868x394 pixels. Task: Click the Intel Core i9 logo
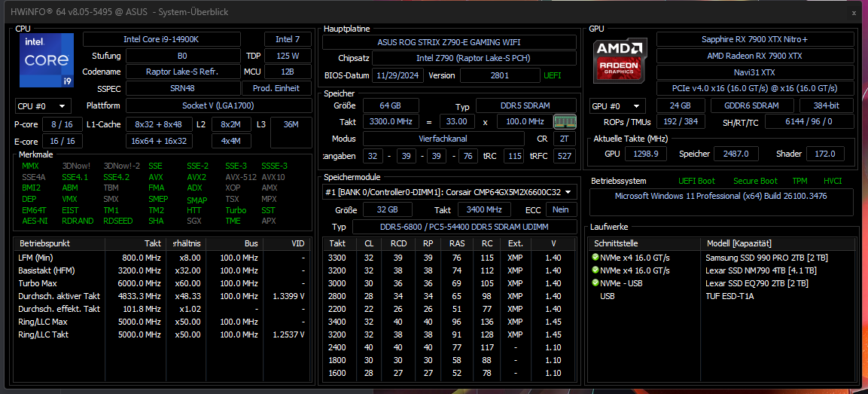pos(47,60)
